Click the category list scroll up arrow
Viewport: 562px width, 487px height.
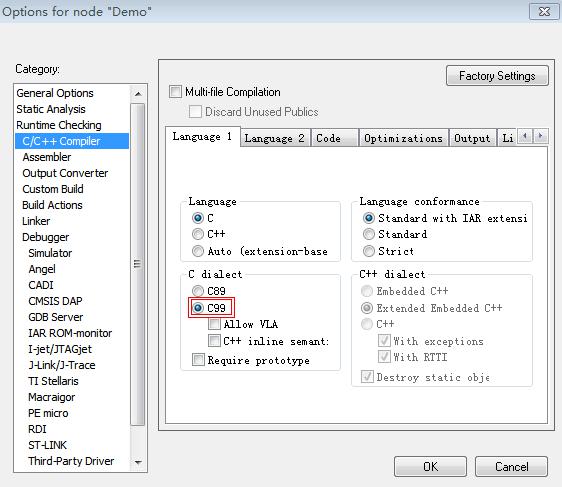coord(138,94)
